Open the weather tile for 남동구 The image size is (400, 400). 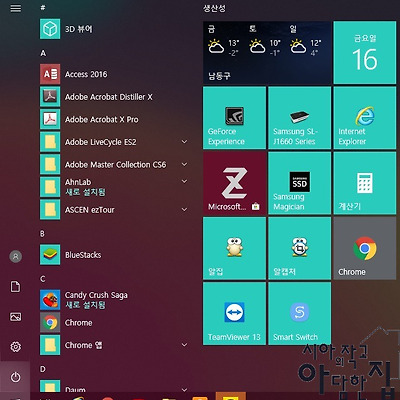point(267,53)
